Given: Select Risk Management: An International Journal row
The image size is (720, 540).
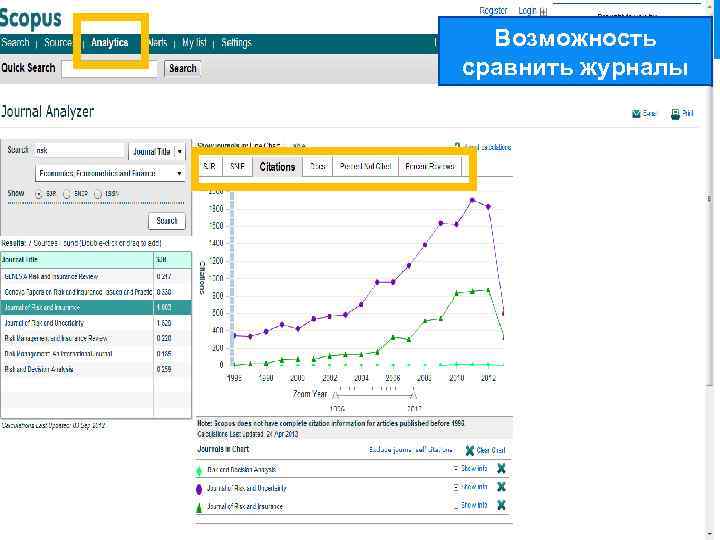Looking at the screenshot, I should coord(96,354).
